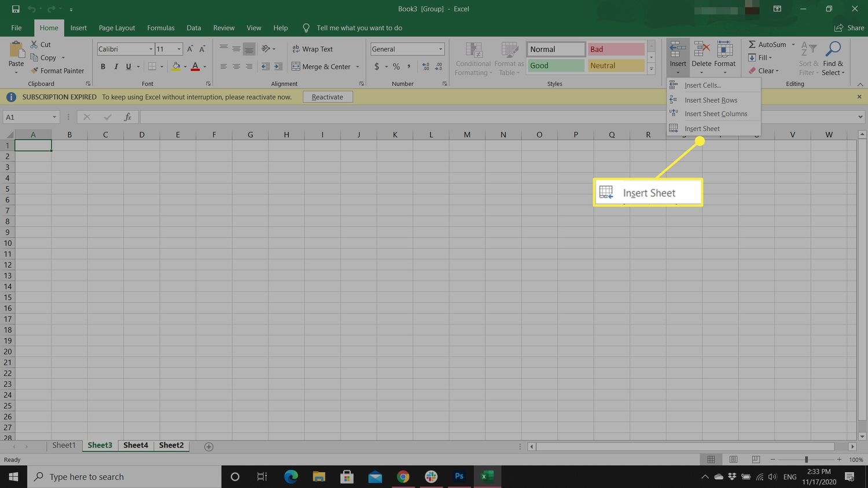This screenshot has width=868, height=488.
Task: Apply the Percent number style
Action: [396, 66]
